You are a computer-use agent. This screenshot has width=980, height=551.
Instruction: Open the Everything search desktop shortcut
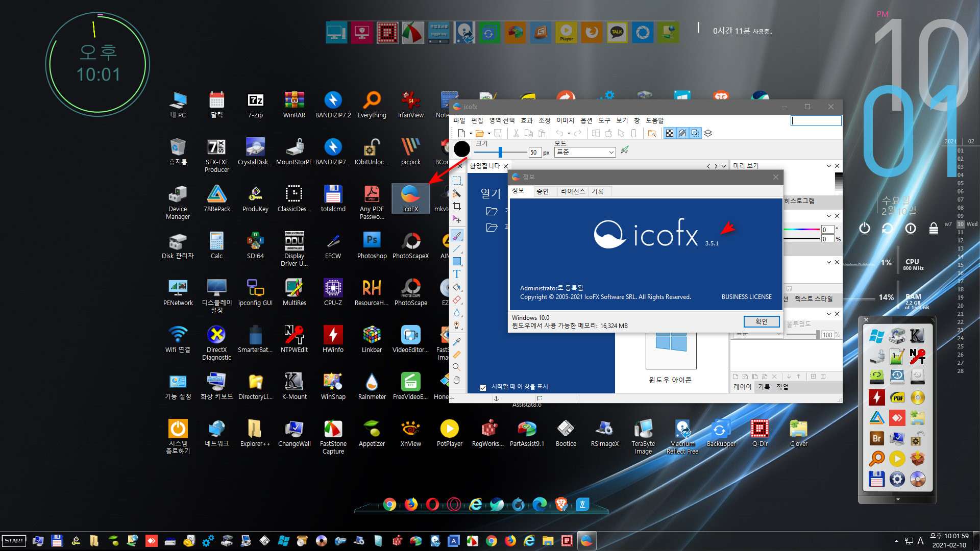372,105
